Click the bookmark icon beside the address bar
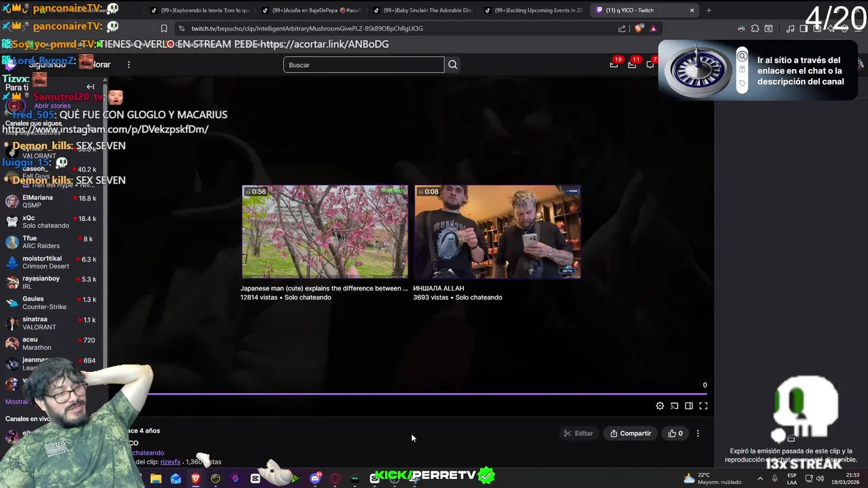 pyautogui.click(x=163, y=28)
